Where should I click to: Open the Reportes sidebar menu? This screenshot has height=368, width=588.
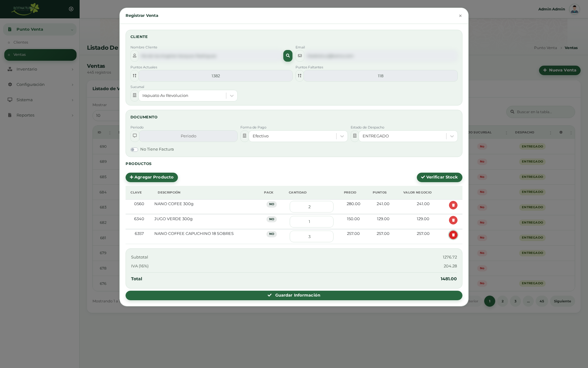[40, 115]
